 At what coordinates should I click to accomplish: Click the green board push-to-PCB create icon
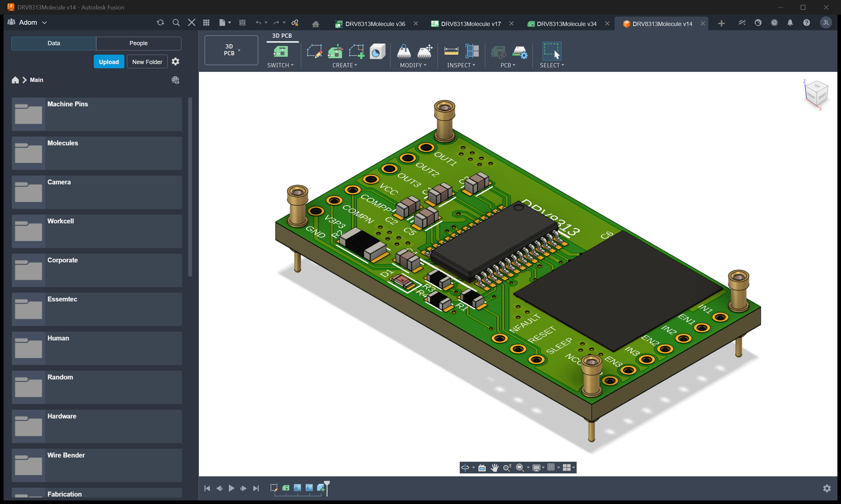335,51
